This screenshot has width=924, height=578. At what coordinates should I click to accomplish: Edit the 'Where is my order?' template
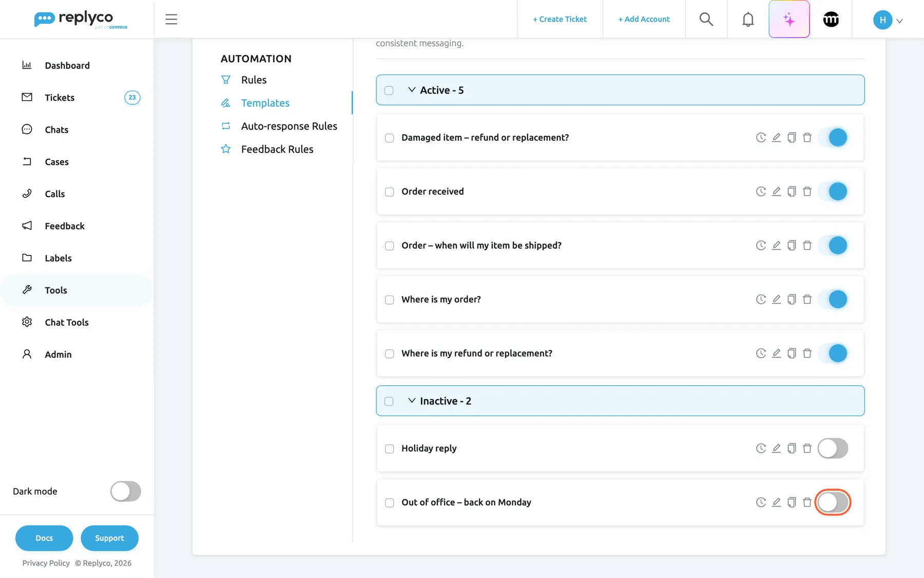(x=776, y=299)
